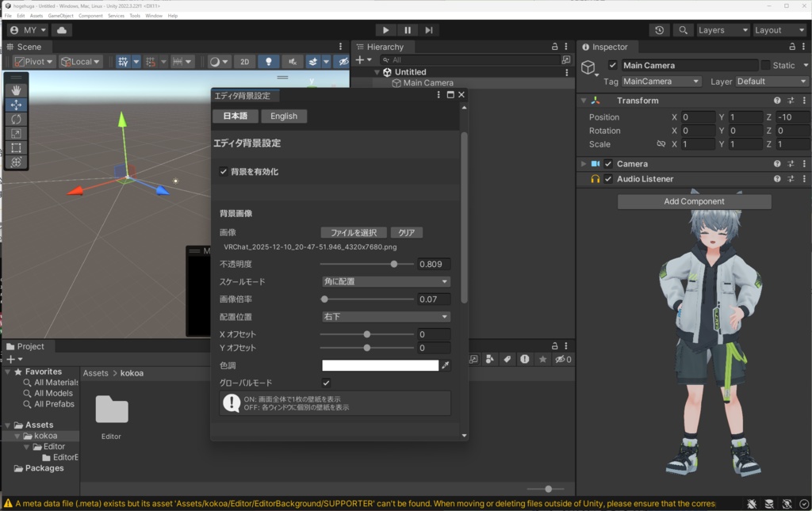
Task: Select the Rotate tool
Action: pyautogui.click(x=15, y=119)
